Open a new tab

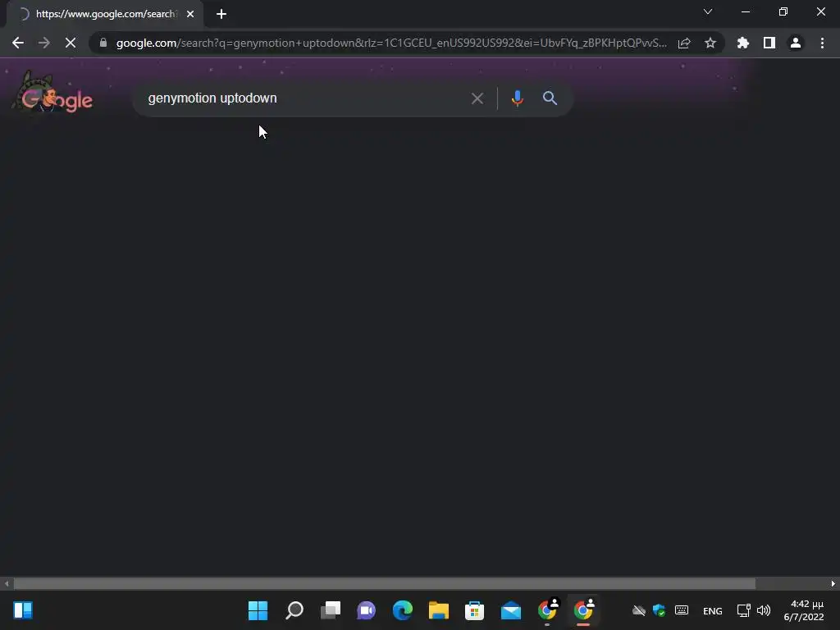(x=221, y=14)
